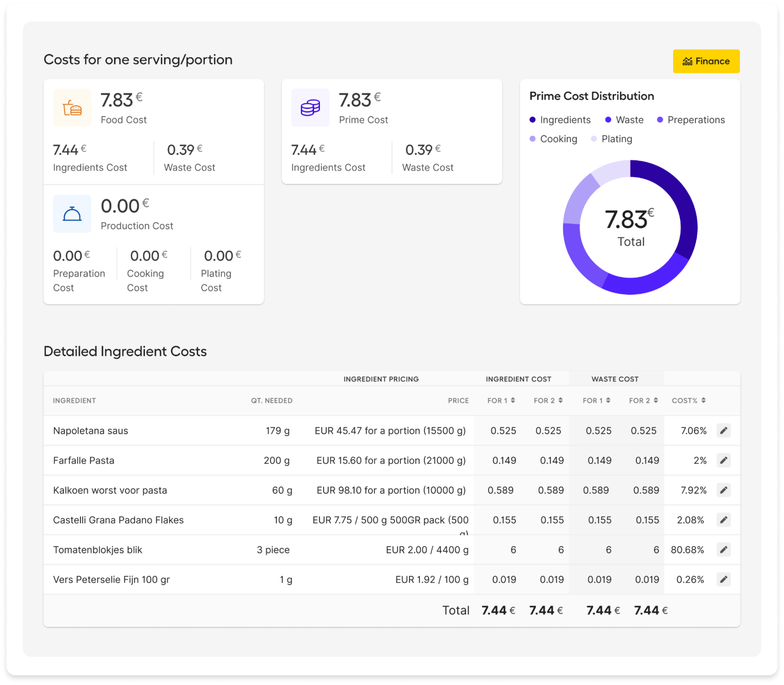Edit the Tomatenblokjes blik row
The image size is (784, 685).
(x=724, y=550)
